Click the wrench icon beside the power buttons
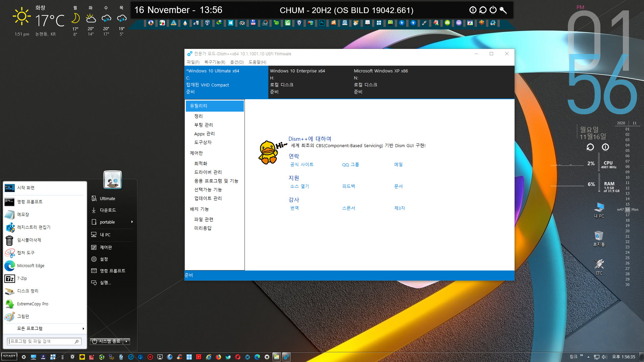The height and width of the screenshot is (362, 644). point(503,10)
